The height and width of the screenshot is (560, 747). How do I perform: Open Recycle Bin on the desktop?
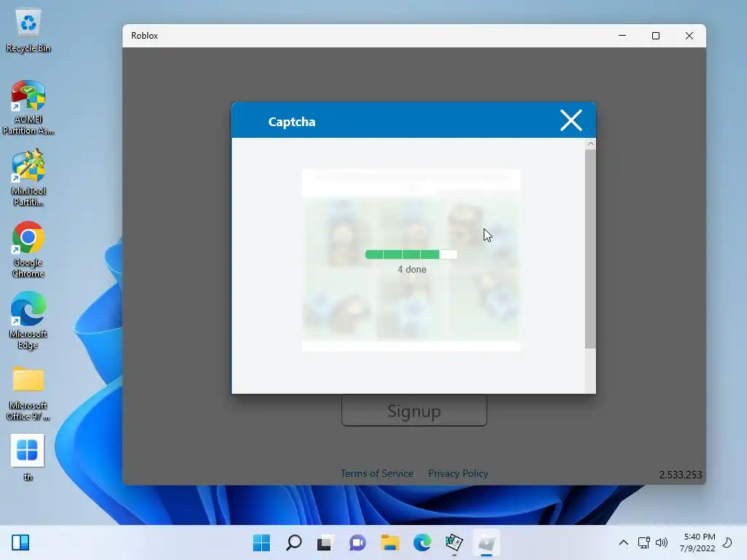tap(28, 31)
